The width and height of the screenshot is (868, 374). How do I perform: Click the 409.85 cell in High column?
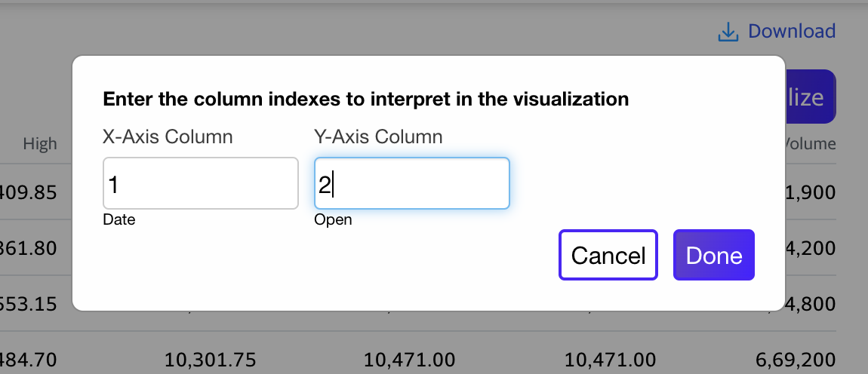(29, 193)
